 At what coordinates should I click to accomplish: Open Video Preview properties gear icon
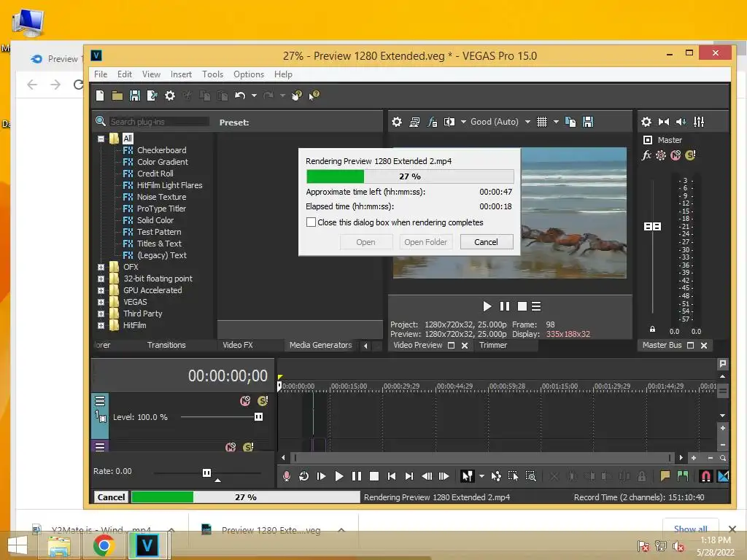pyautogui.click(x=397, y=122)
